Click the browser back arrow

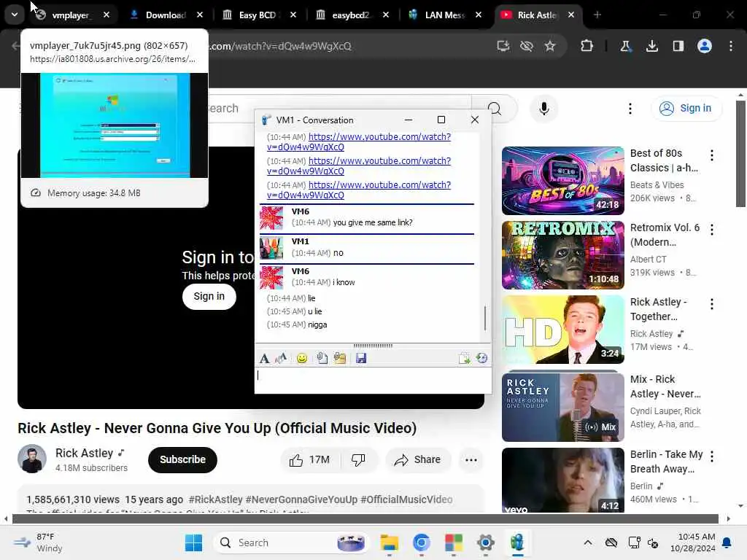[15, 46]
